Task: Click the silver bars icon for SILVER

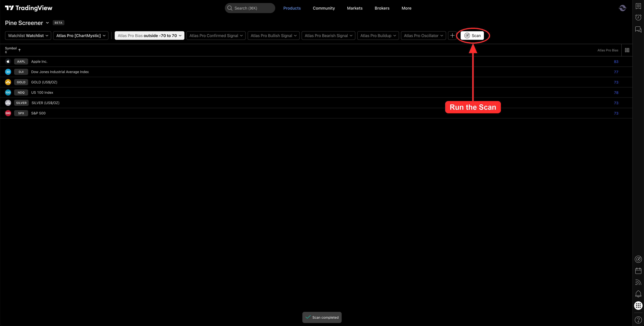Action: (x=8, y=103)
